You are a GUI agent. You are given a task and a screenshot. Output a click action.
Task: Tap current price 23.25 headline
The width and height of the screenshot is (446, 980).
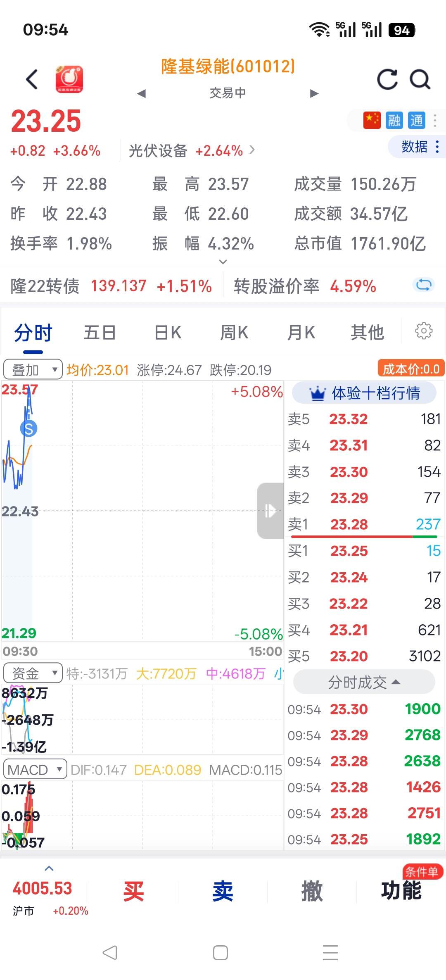pyautogui.click(x=46, y=121)
